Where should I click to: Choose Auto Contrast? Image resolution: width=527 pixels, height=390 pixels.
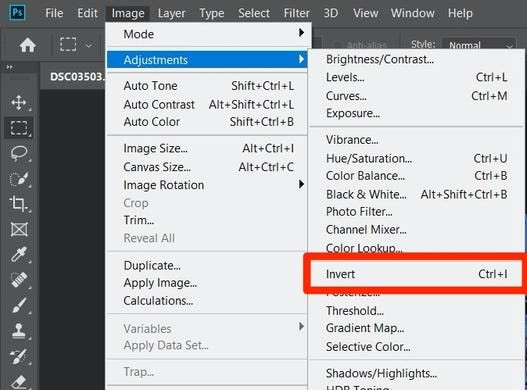point(207,104)
